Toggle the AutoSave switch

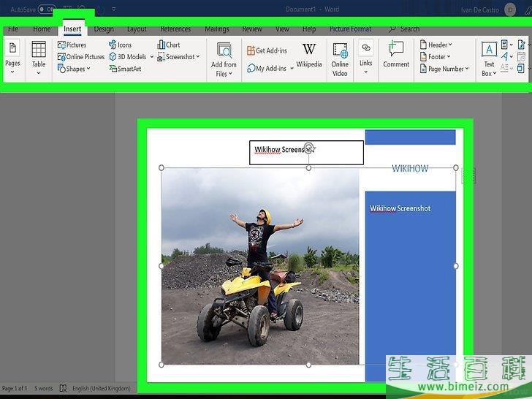click(x=47, y=9)
